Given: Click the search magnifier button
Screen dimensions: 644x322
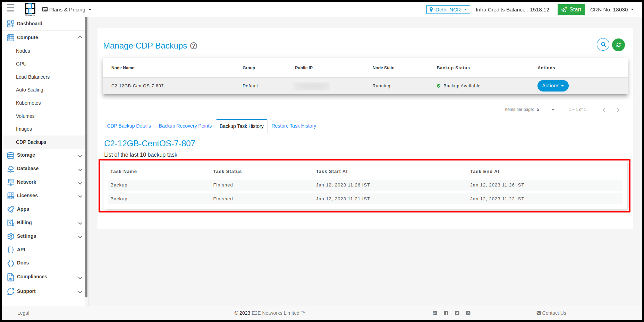Looking at the screenshot, I should (x=603, y=44).
